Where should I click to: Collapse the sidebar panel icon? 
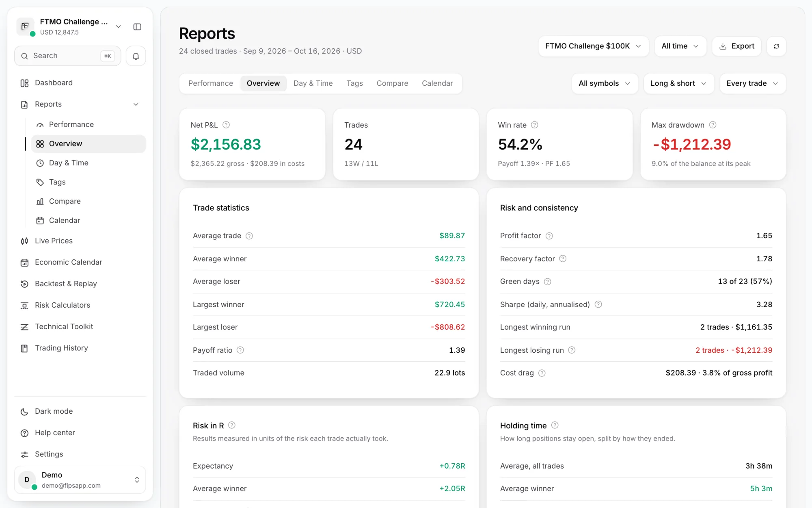pyautogui.click(x=137, y=27)
